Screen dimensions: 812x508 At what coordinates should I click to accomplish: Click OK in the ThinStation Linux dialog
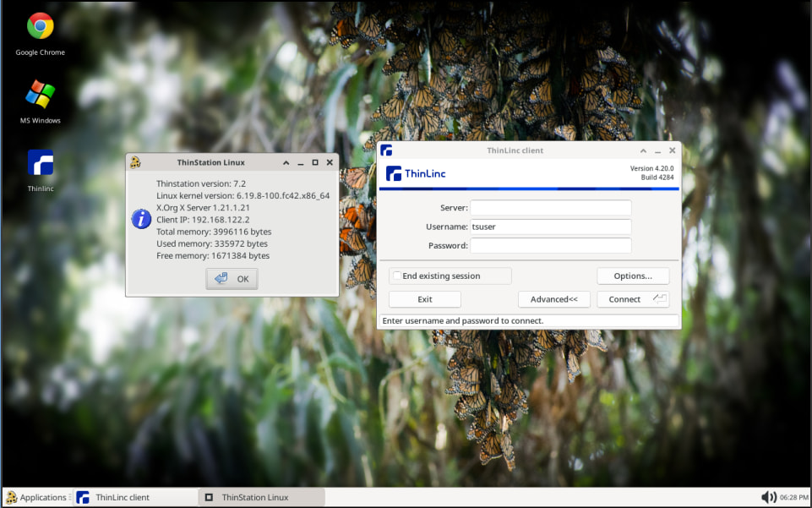coord(232,279)
